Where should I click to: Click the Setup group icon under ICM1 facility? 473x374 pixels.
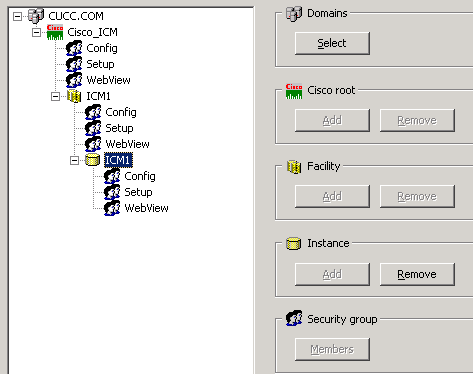[x=93, y=128]
